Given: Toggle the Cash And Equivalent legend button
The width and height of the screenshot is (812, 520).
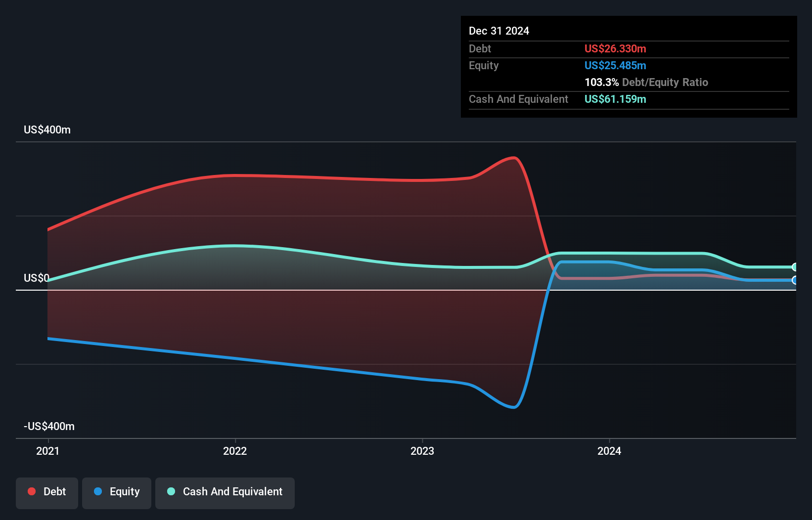Looking at the screenshot, I should coord(225,493).
